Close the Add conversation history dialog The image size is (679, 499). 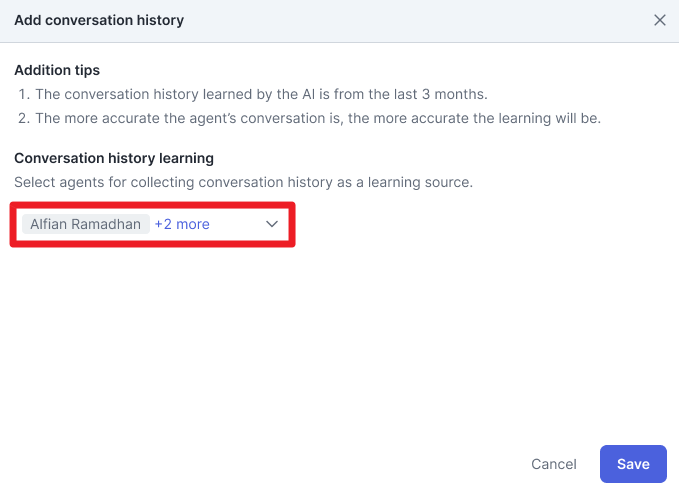pyautogui.click(x=660, y=20)
